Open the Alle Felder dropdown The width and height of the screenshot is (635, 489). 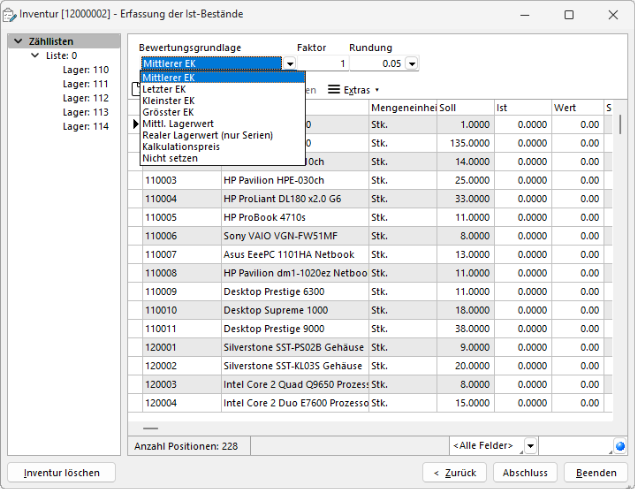tap(530, 445)
